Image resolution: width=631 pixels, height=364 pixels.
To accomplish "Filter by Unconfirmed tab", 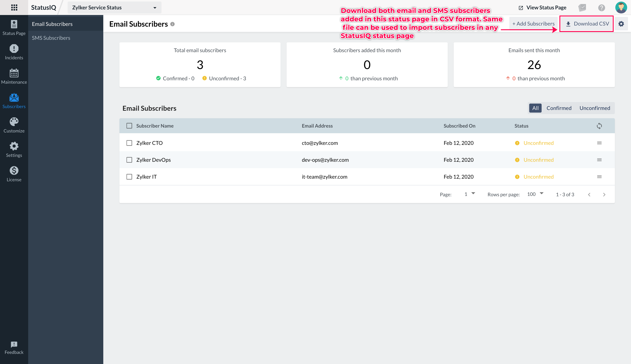I will pyautogui.click(x=594, y=108).
